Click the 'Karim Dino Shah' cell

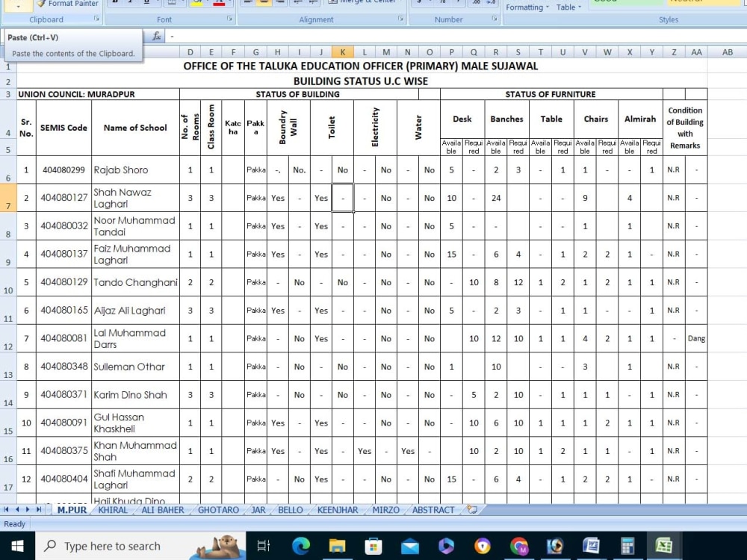[x=135, y=395]
